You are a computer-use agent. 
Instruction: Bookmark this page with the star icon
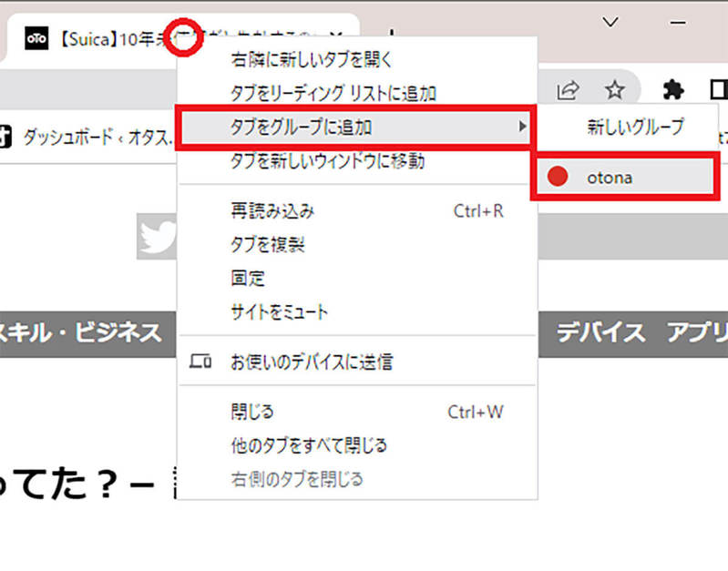[615, 89]
